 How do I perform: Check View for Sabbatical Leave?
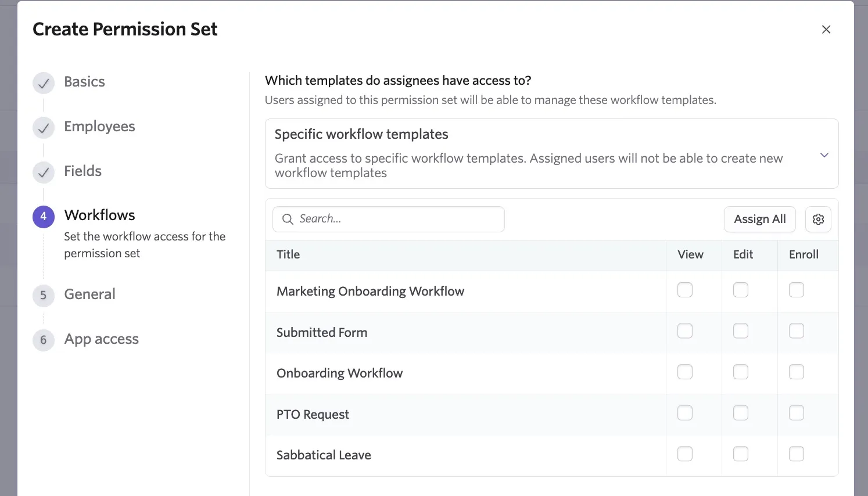point(685,454)
